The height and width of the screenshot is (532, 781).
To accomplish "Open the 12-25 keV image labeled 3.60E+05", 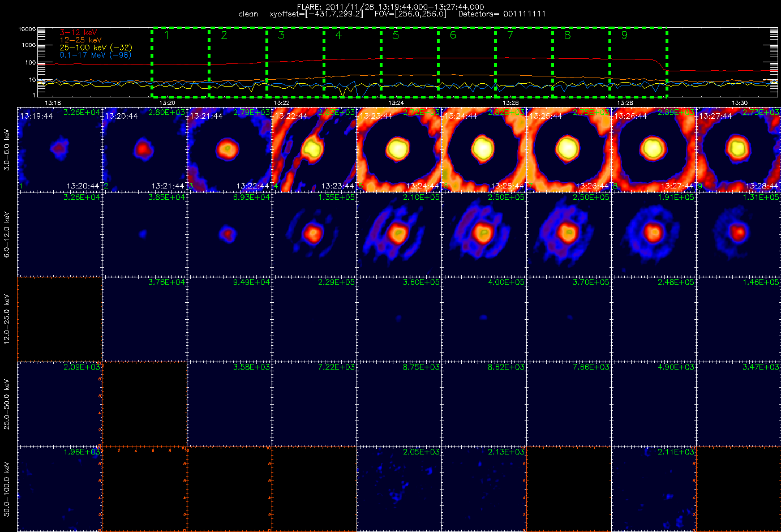I will (399, 319).
